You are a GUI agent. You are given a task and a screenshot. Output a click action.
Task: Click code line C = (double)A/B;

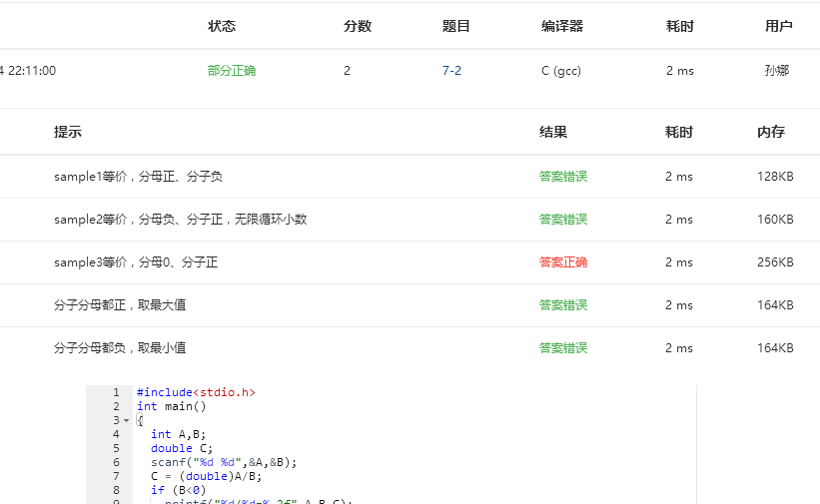206,476
